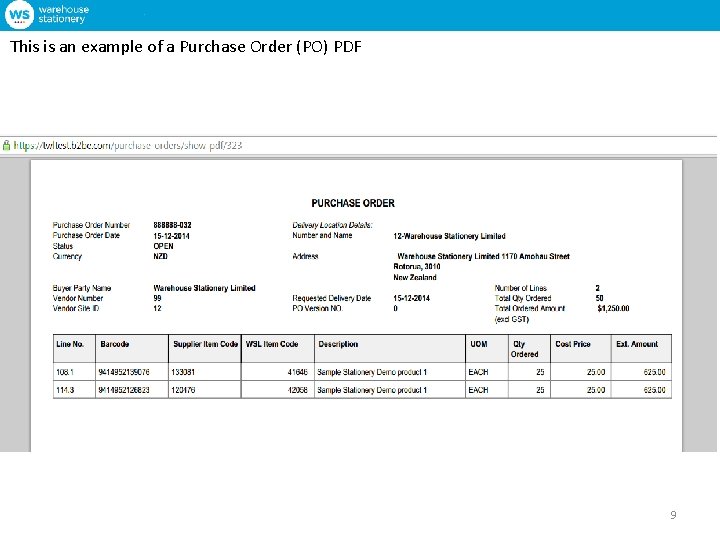Click the purchase-orders URL in address bar

(128, 146)
